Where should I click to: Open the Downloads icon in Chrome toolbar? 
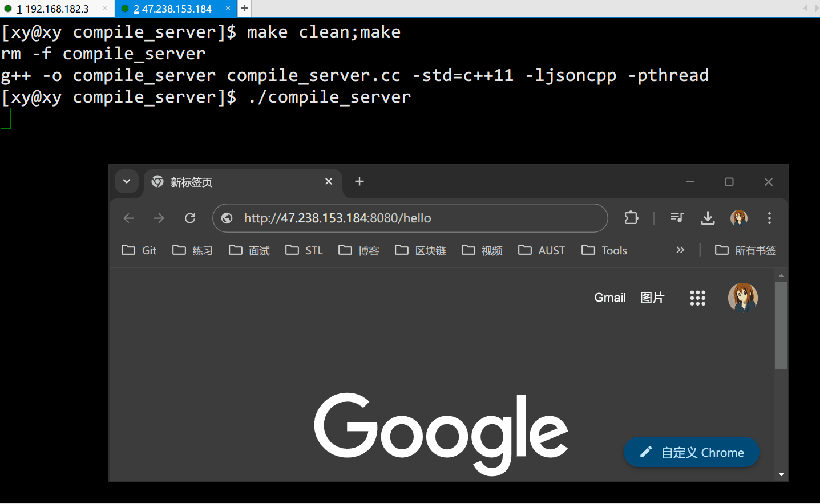708,218
